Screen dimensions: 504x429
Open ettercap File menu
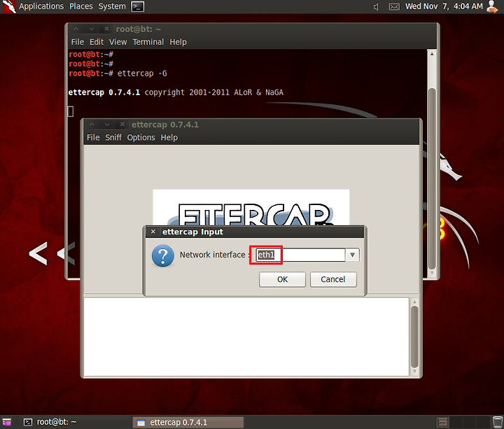click(93, 138)
